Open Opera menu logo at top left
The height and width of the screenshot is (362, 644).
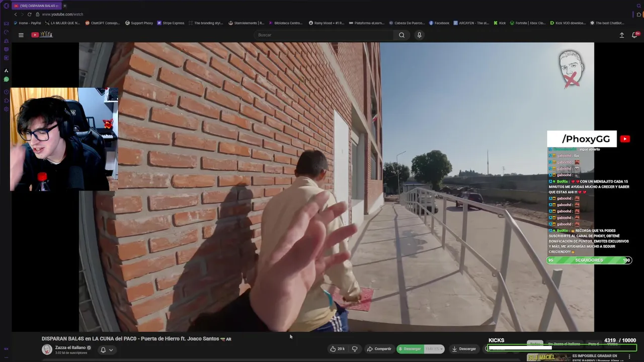click(6, 6)
